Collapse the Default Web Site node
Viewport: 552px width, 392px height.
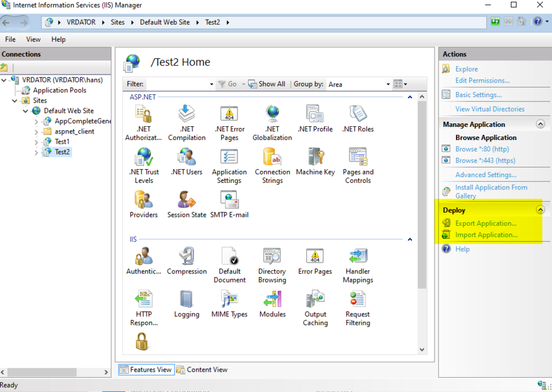tap(26, 111)
